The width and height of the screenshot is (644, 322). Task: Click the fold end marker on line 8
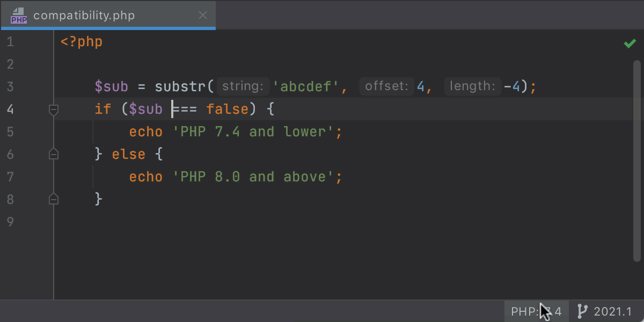pos(54,199)
